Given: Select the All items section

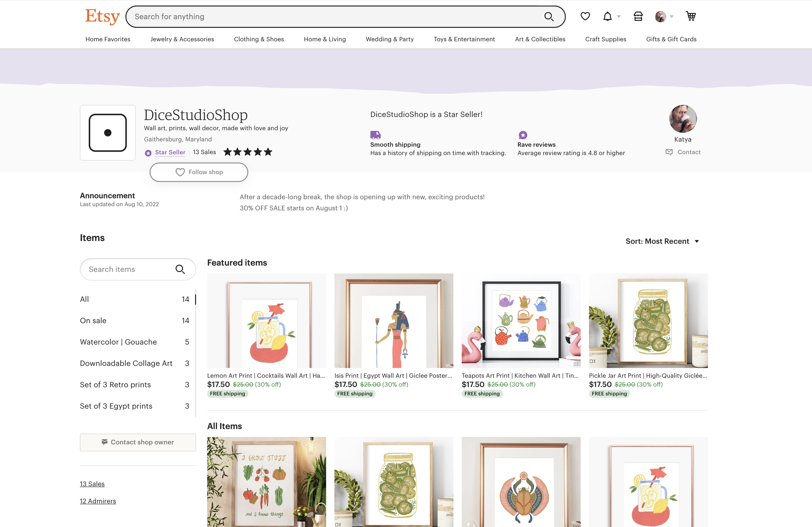Looking at the screenshot, I should pyautogui.click(x=134, y=299).
